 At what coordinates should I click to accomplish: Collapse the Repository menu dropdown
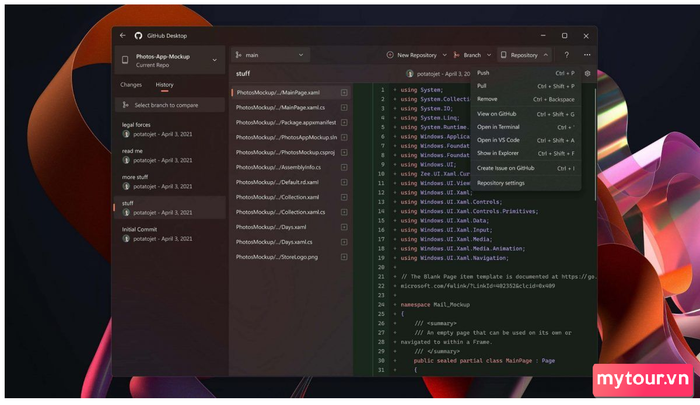click(546, 55)
